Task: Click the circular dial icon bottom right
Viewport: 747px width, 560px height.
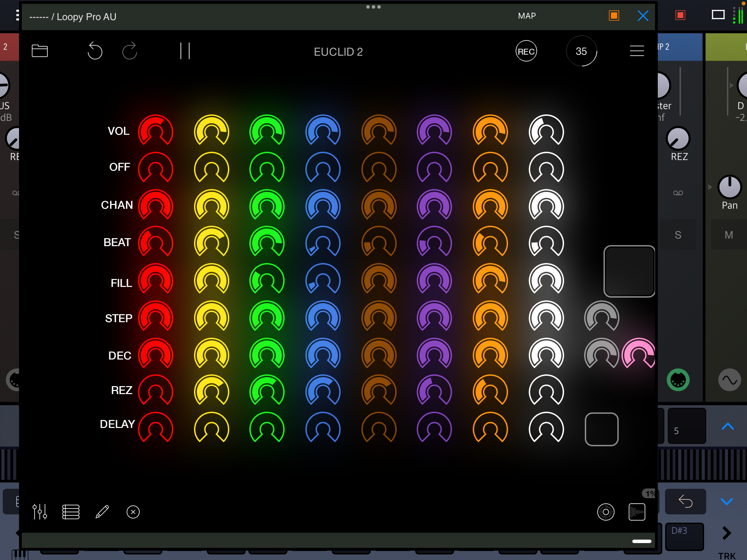Action: pyautogui.click(x=606, y=512)
